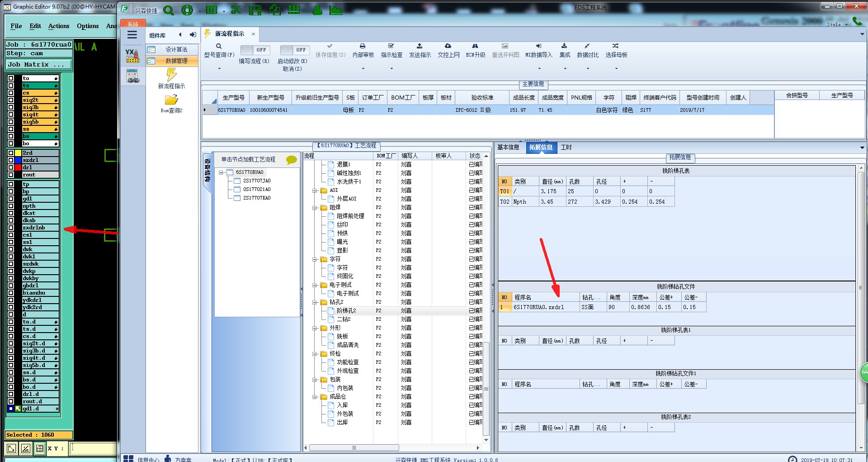Click the yellow speech bubble icon in the process tree header

[x=292, y=159]
